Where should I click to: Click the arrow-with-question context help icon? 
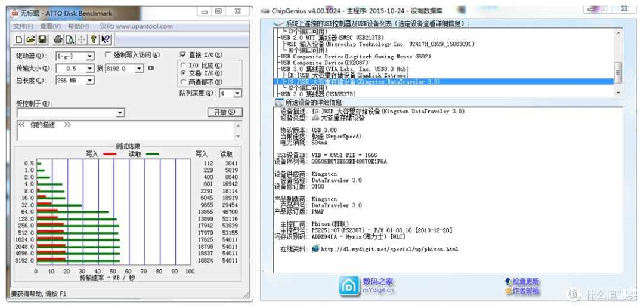tap(105, 39)
